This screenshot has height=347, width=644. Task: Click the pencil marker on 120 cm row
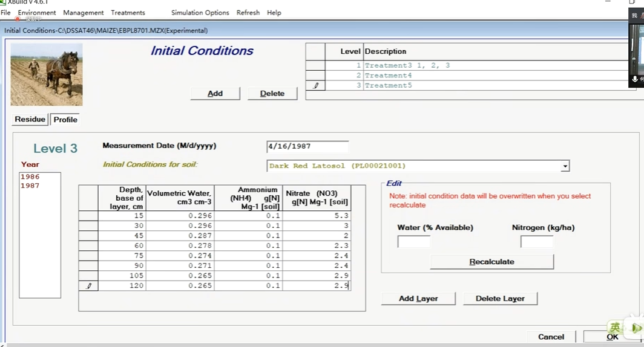pos(88,286)
